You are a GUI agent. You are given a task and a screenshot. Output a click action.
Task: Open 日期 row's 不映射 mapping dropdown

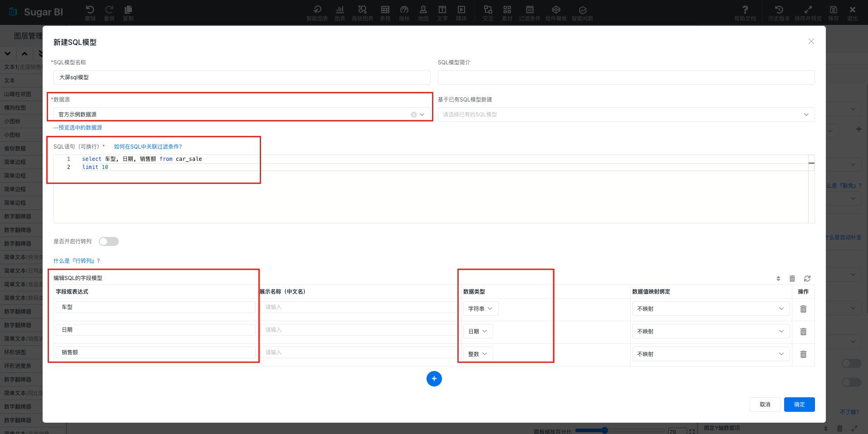(711, 331)
